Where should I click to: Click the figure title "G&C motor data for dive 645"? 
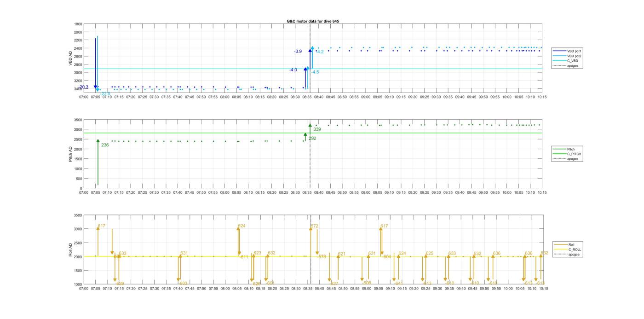313,21
